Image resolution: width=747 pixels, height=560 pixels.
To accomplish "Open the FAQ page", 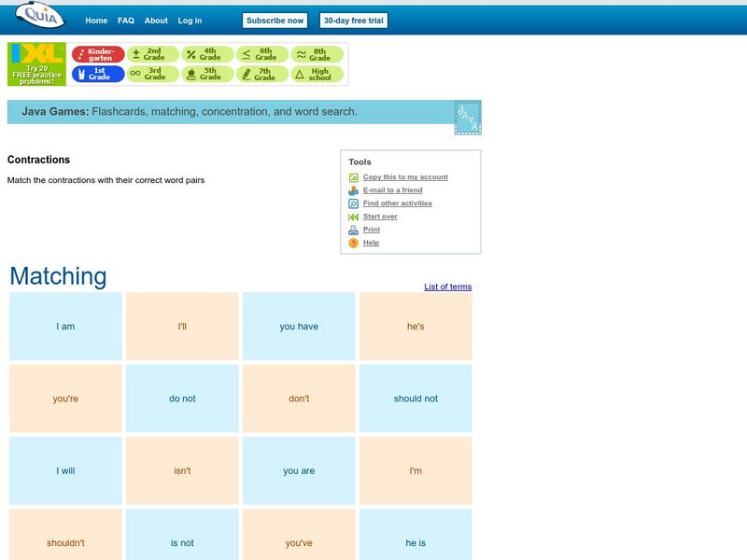I will (x=127, y=18).
